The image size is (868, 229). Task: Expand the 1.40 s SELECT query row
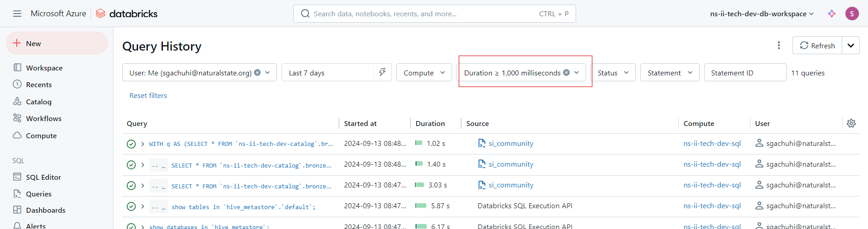coord(143,165)
